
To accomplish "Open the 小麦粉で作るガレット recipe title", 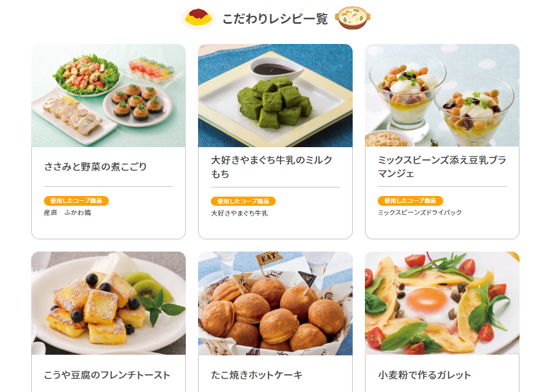I will (x=424, y=375).
